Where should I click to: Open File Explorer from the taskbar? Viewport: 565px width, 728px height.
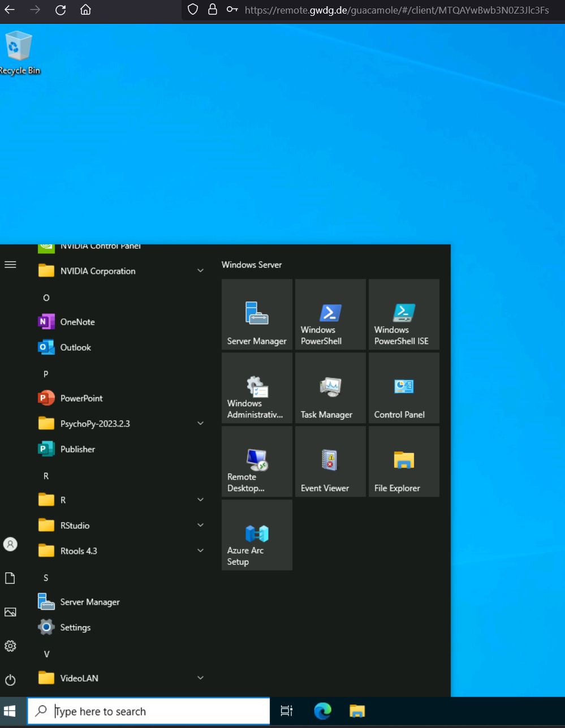[x=357, y=712]
